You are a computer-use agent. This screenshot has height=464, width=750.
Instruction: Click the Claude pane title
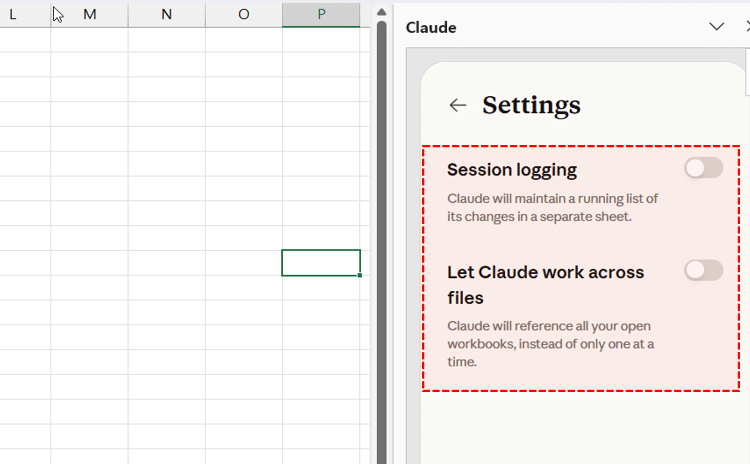click(431, 27)
